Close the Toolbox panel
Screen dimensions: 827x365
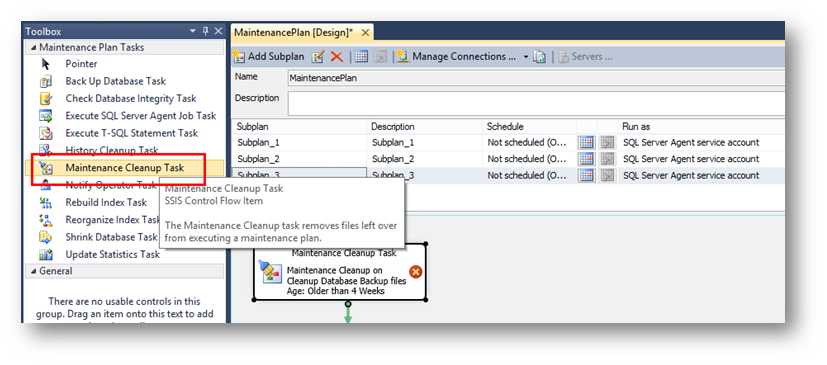pos(218,32)
